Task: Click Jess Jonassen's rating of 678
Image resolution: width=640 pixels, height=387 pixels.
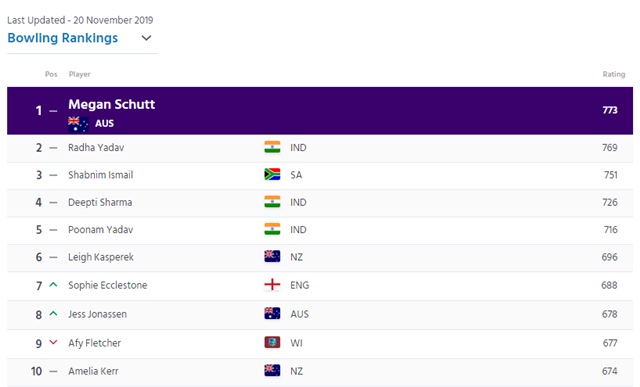Action: [609, 314]
